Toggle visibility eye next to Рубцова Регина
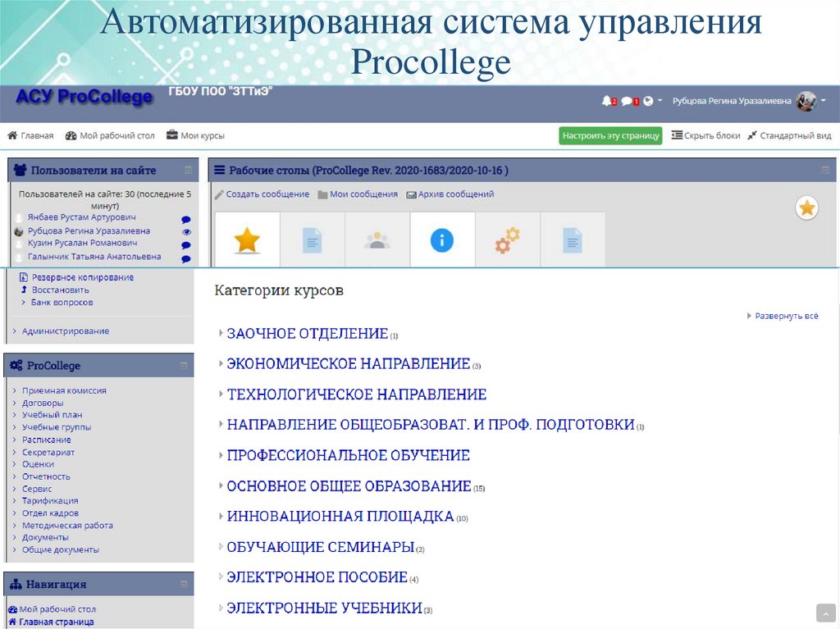 pos(186,232)
